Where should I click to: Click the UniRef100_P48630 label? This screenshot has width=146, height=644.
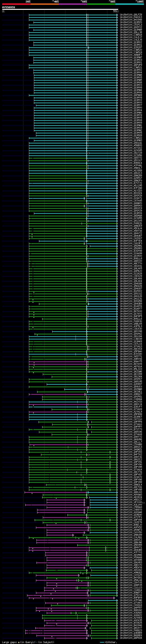131,321
